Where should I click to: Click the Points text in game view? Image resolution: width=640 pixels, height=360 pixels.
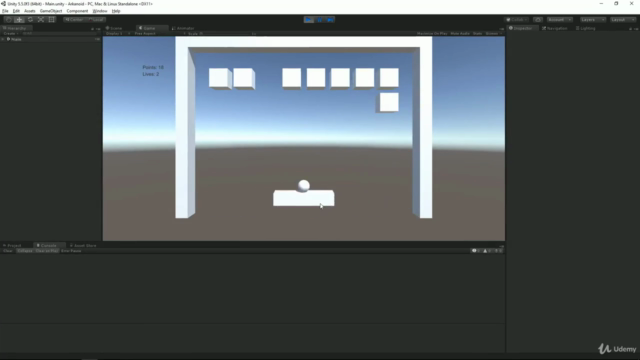tap(153, 67)
